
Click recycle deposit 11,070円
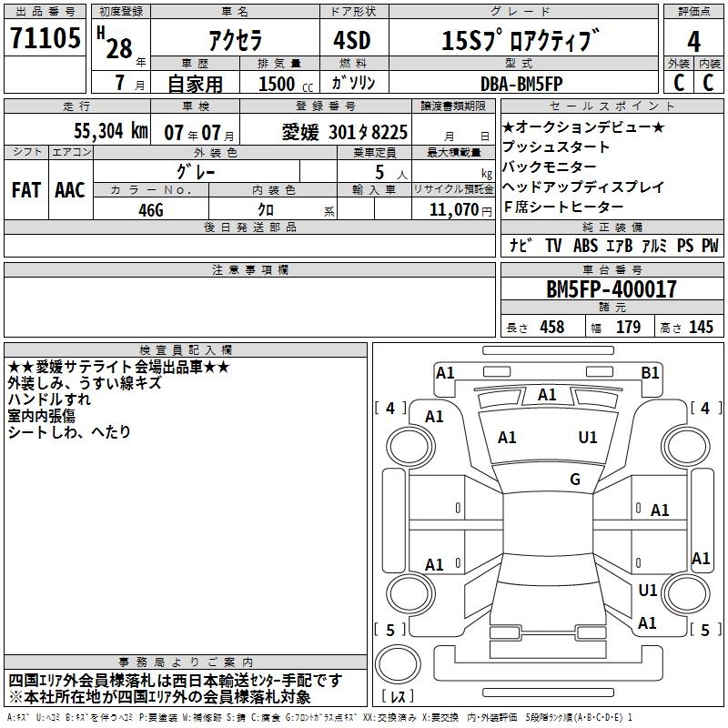coord(460,209)
